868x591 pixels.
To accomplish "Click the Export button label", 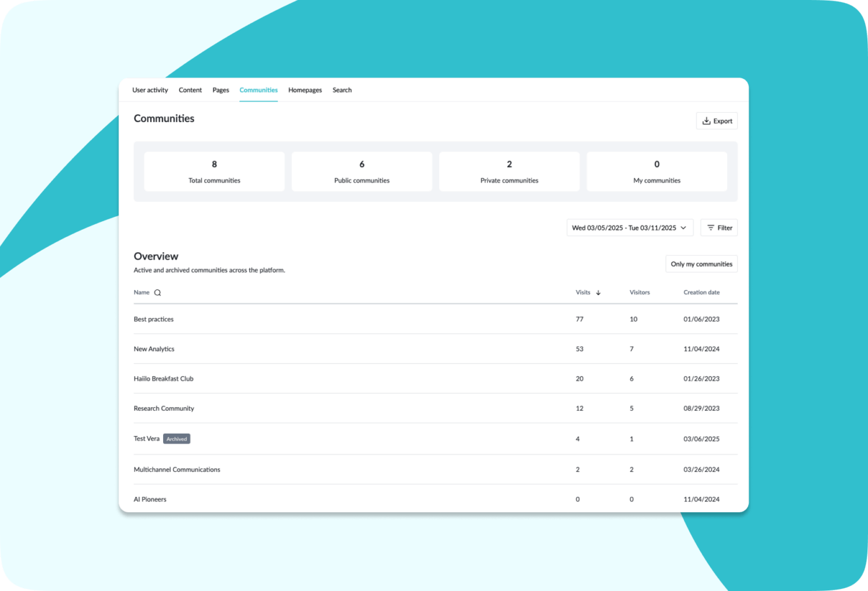I will 723,121.
